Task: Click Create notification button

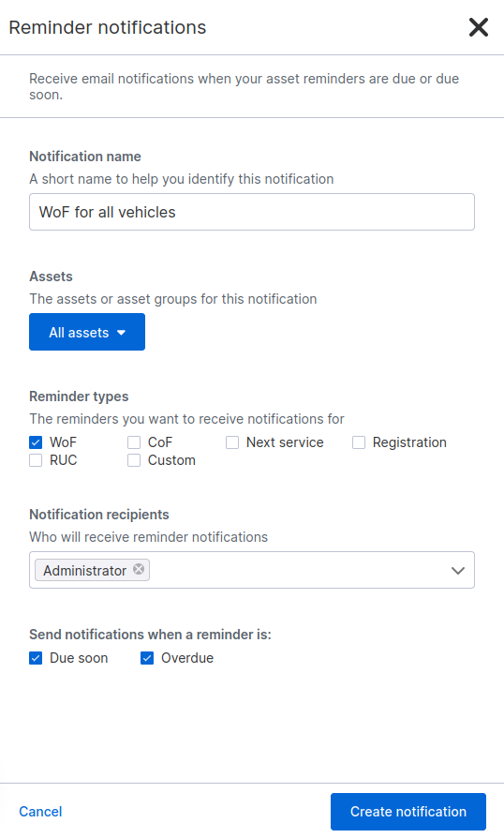Action: [x=408, y=811]
